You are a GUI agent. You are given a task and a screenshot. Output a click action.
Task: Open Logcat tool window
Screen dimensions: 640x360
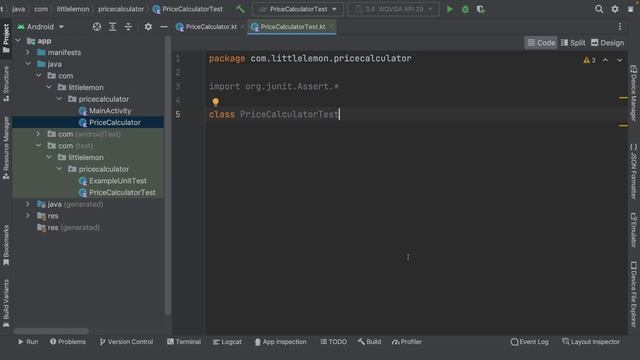[227, 342]
